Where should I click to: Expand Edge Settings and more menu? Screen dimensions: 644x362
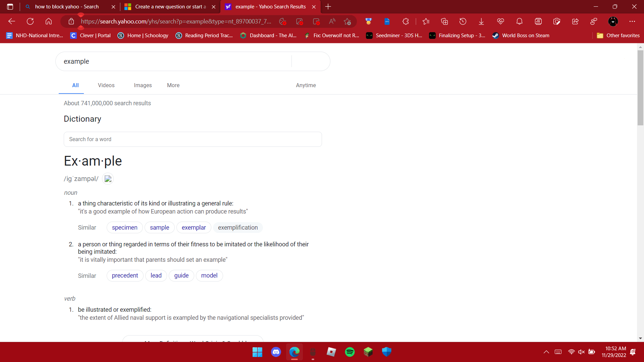click(632, 21)
